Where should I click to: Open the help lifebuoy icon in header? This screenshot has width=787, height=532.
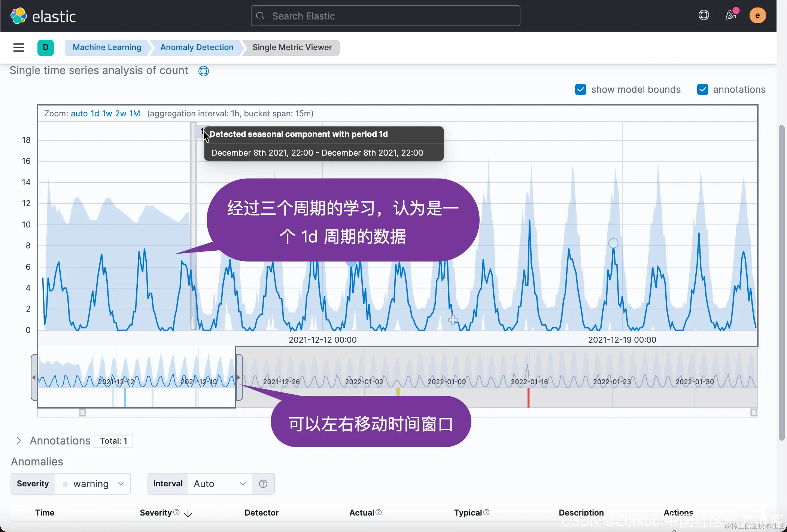pos(704,15)
